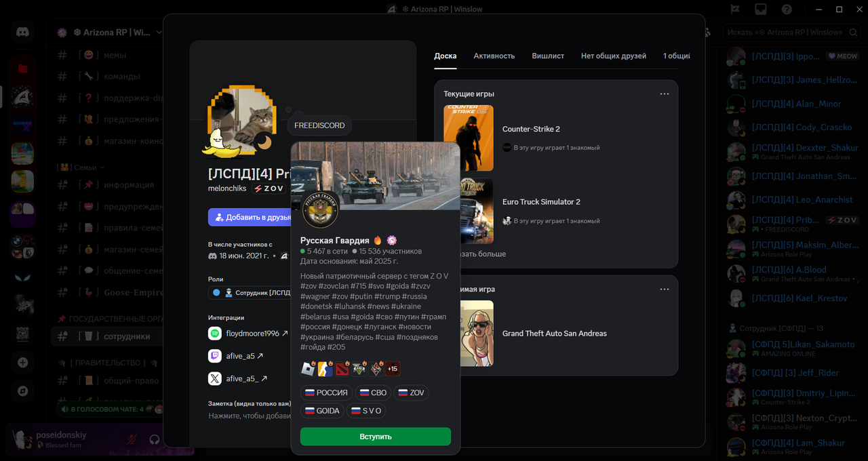
Task: Select member [СФПД][3] Jeff_Rider
Action: pyautogui.click(x=792, y=373)
